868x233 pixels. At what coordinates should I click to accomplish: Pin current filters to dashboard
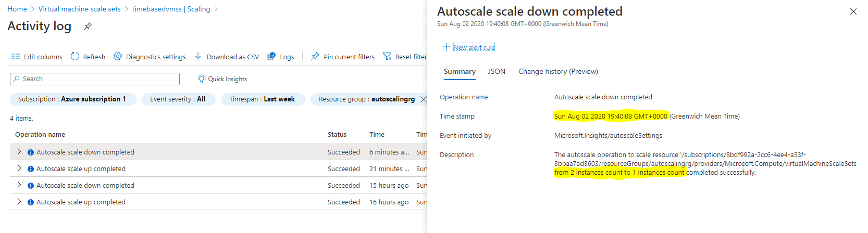point(343,57)
